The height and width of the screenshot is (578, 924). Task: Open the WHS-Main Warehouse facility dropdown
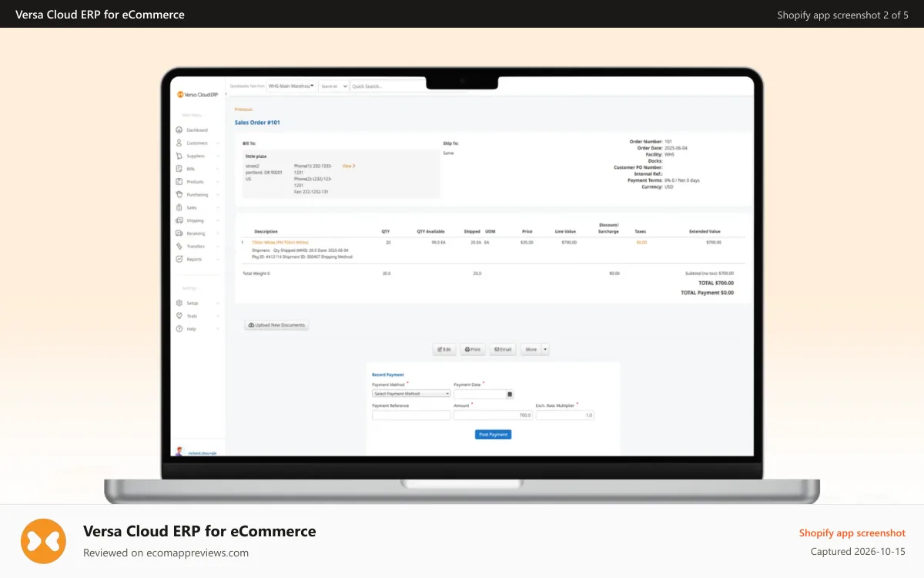[291, 86]
